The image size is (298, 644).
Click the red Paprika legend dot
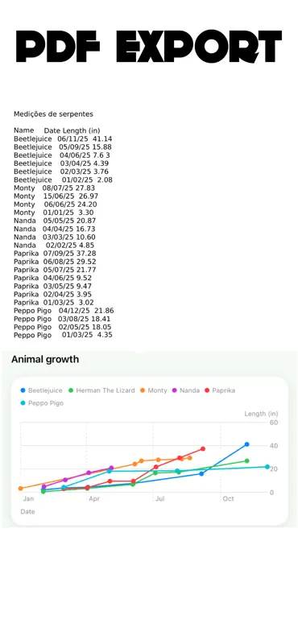pyautogui.click(x=207, y=390)
